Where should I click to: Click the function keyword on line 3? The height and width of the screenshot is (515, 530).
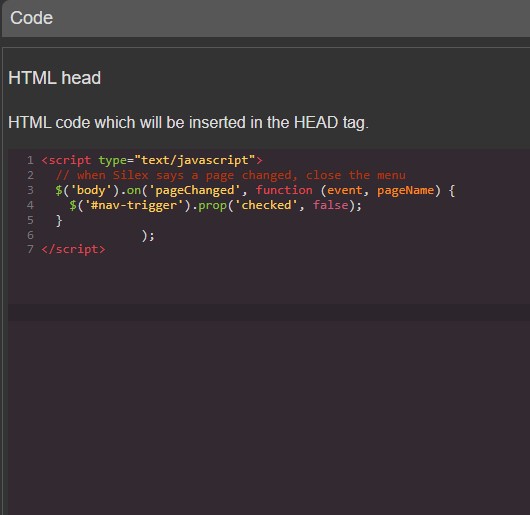tap(284, 190)
